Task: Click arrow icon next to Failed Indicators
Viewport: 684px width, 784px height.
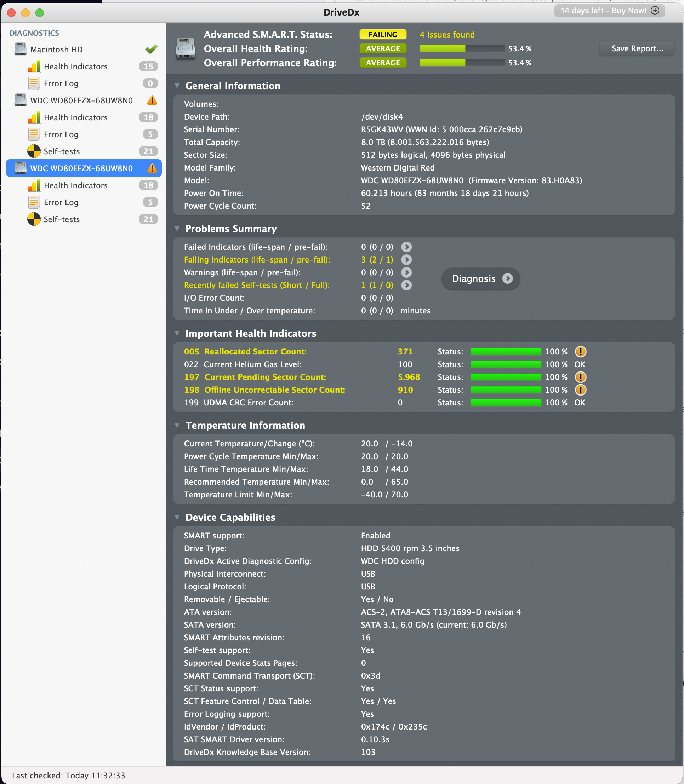Action: (406, 247)
